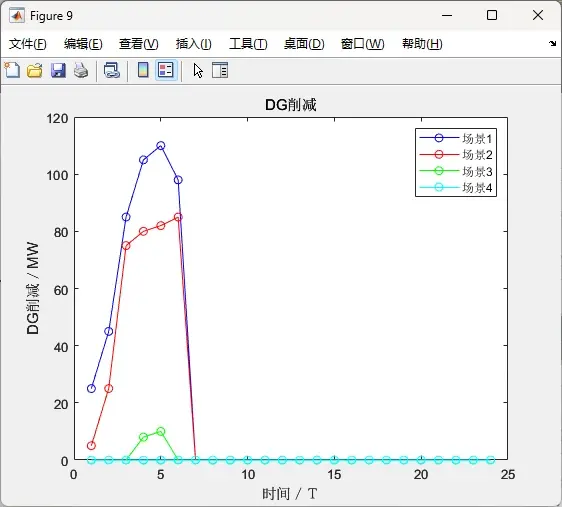Click the blue 场景1 peak data marker
Image resolution: width=562 pixels, height=507 pixels.
click(x=161, y=145)
